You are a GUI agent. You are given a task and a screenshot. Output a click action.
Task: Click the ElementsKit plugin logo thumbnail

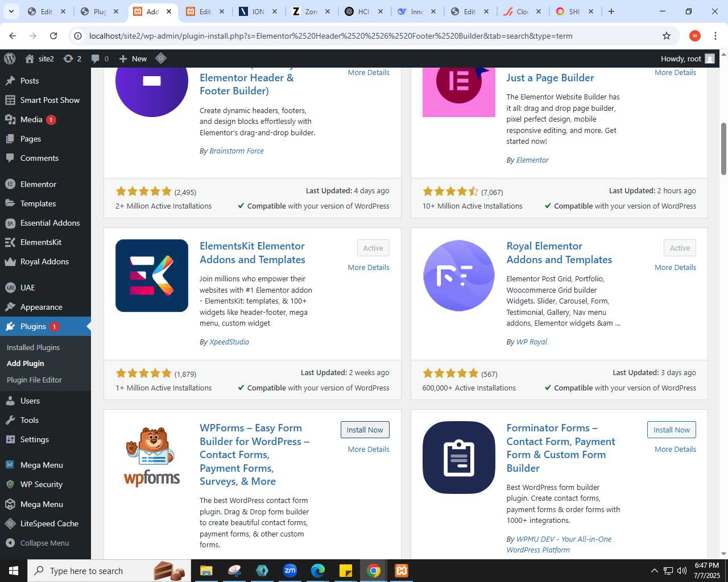pos(152,276)
